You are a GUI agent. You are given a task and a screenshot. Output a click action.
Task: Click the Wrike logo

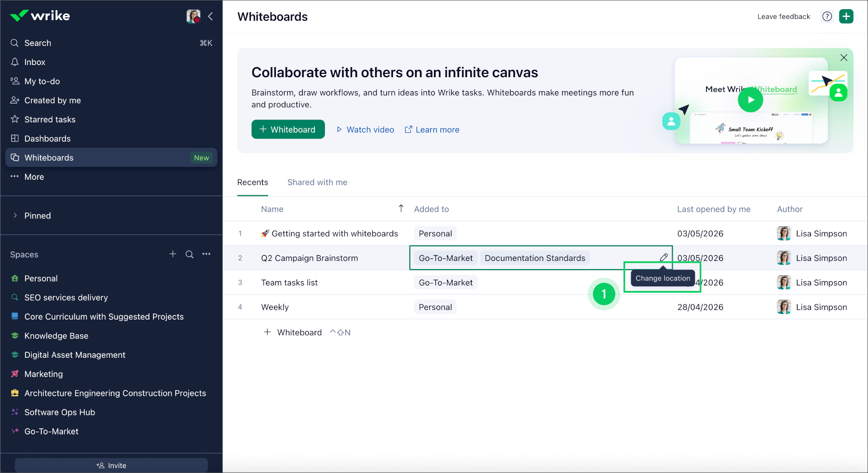click(40, 16)
